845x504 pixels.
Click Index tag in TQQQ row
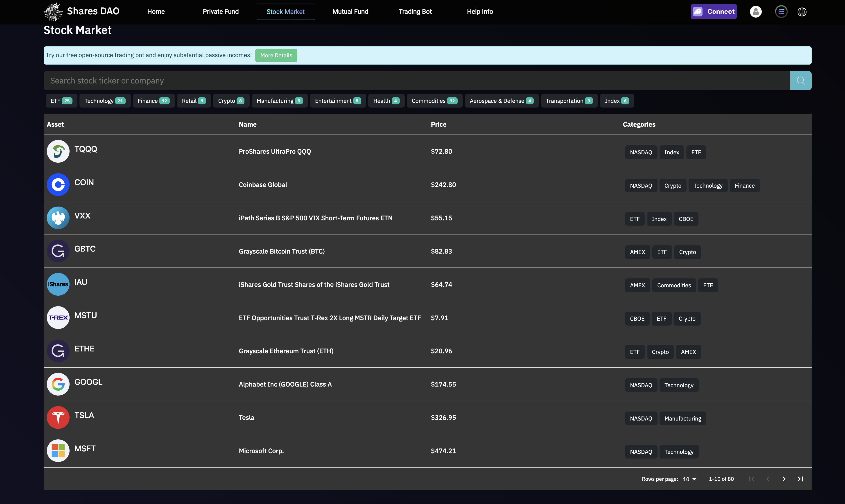click(x=672, y=152)
